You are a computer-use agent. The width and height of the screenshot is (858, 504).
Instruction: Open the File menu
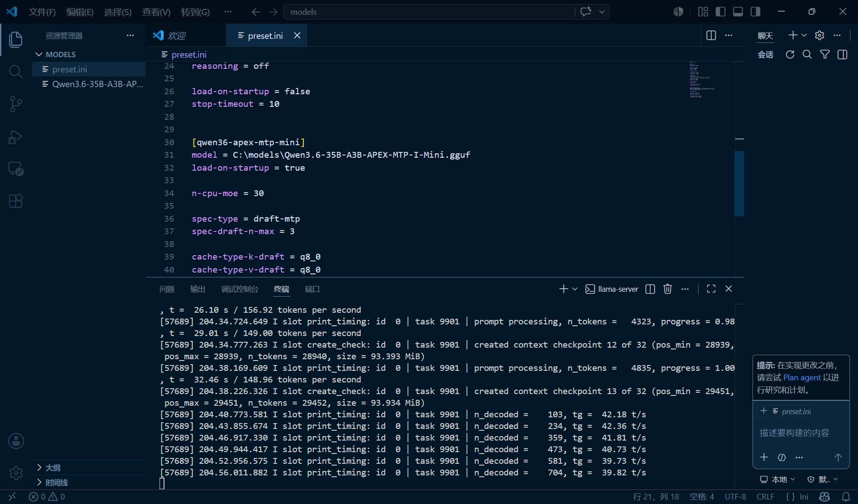pyautogui.click(x=42, y=12)
